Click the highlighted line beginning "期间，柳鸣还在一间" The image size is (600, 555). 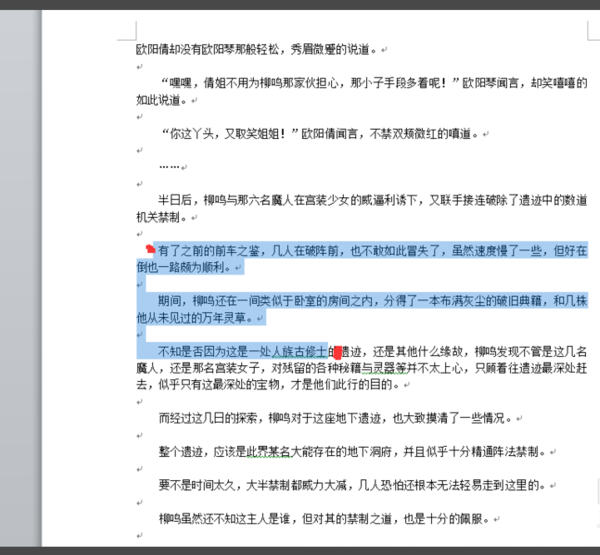tap(373, 301)
